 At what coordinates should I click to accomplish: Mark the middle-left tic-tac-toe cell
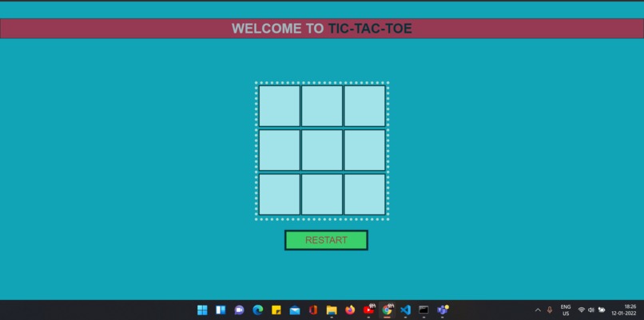click(280, 150)
